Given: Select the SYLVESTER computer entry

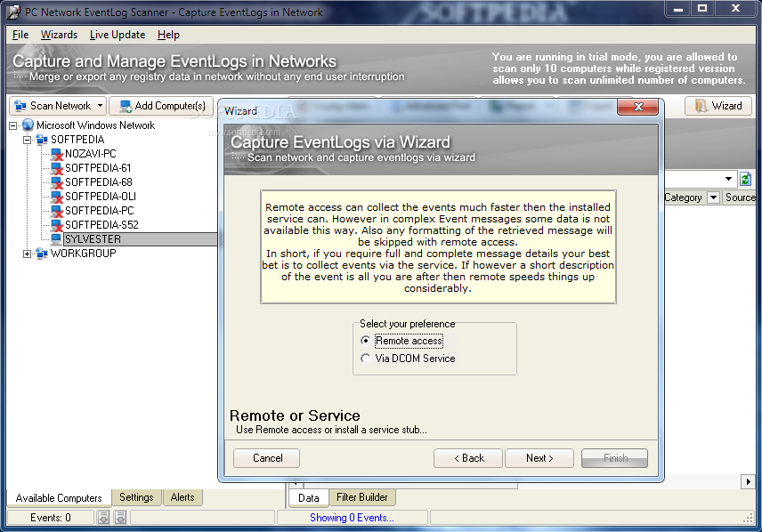Looking at the screenshot, I should (x=93, y=239).
